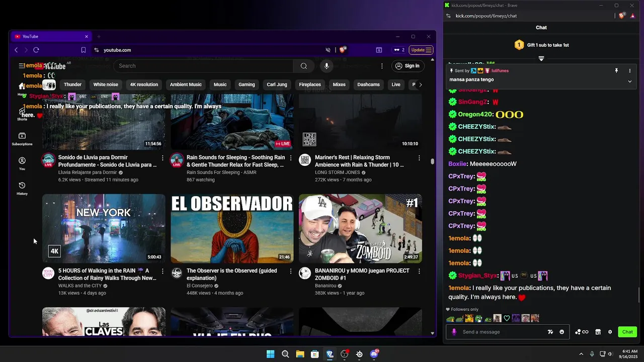This screenshot has height=362, width=644.
Task: Open the EL OBSERVADOR video thumbnail
Action: tap(232, 229)
